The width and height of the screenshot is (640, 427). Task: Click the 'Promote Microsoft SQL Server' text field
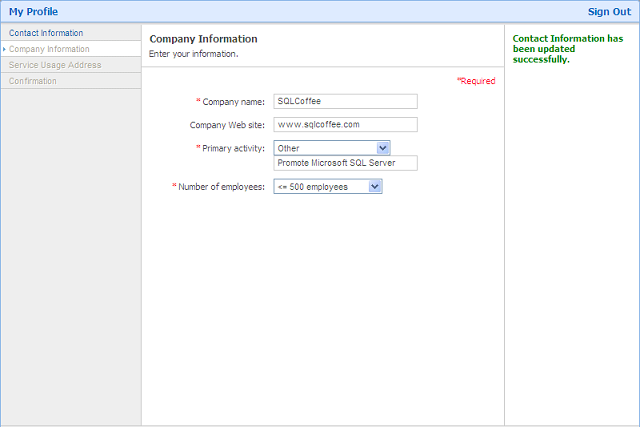coord(345,163)
